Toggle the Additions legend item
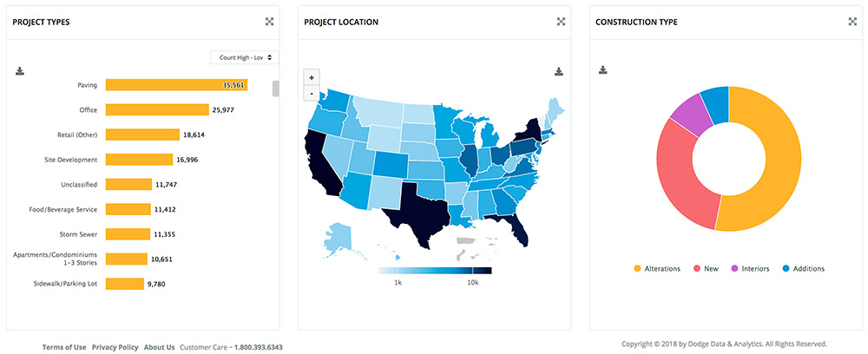Image resolution: width=868 pixels, height=354 pixels. tap(803, 269)
